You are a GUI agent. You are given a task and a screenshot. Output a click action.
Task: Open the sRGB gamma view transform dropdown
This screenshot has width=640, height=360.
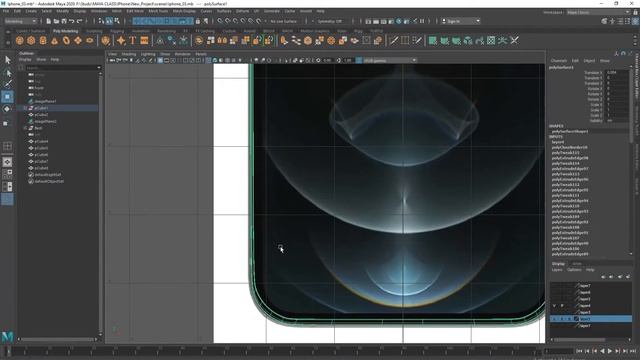[x=390, y=60]
